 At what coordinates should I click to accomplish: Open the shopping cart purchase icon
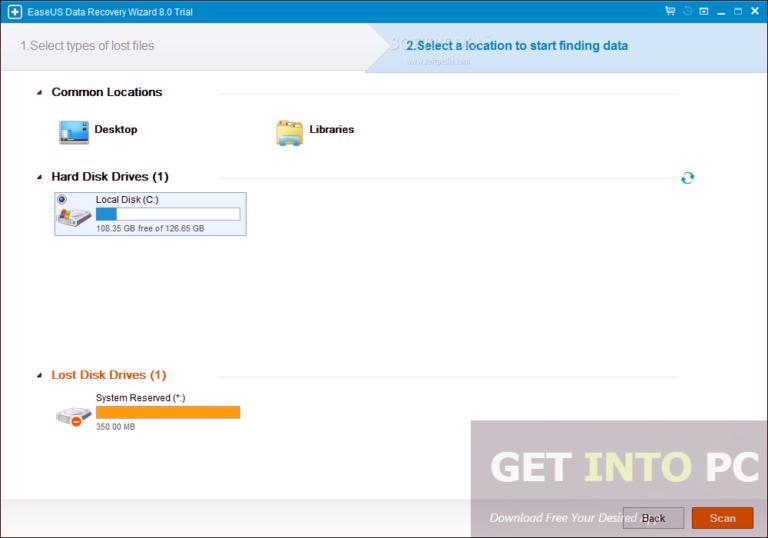tap(670, 11)
